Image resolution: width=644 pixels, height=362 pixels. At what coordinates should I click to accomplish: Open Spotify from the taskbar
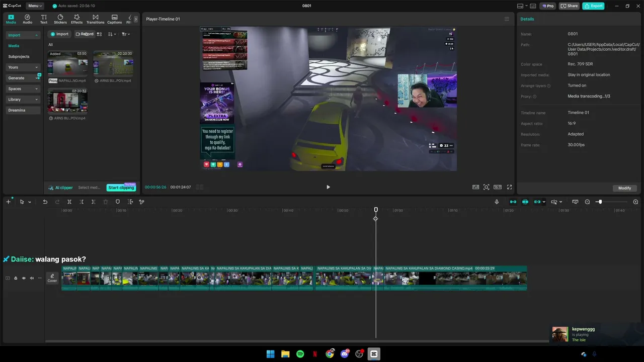[300, 354]
